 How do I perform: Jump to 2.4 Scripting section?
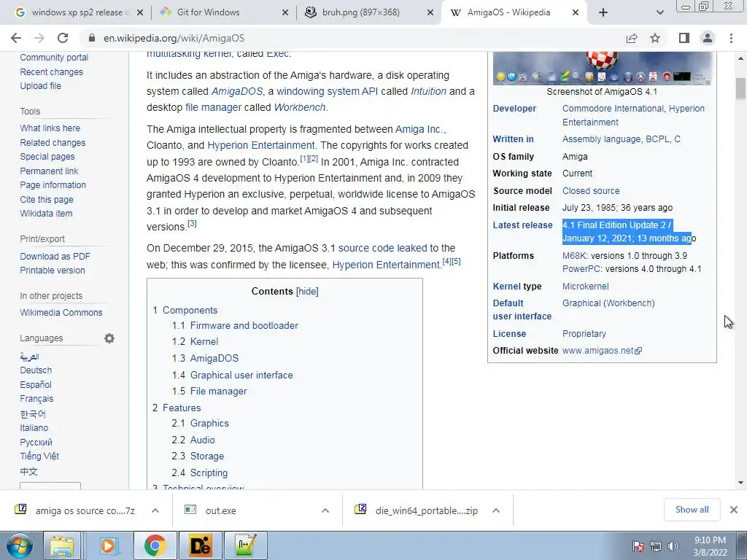[200, 472]
